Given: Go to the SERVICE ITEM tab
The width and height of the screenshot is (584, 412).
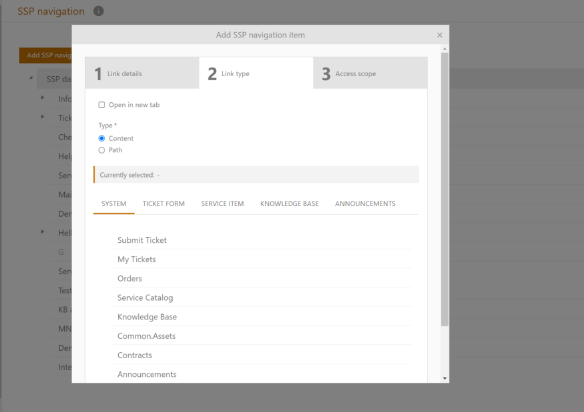Looking at the screenshot, I should pyautogui.click(x=222, y=204).
